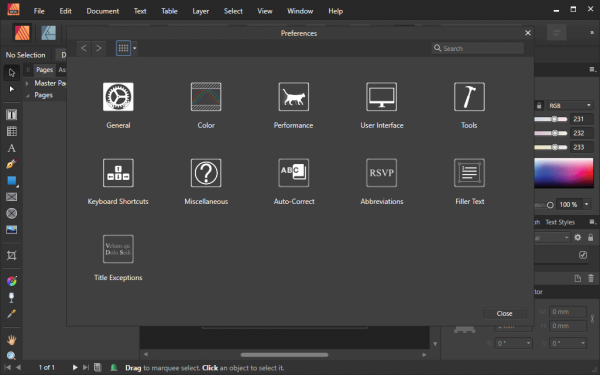Open Auto-Correct preferences
600x375 pixels.
click(293, 173)
